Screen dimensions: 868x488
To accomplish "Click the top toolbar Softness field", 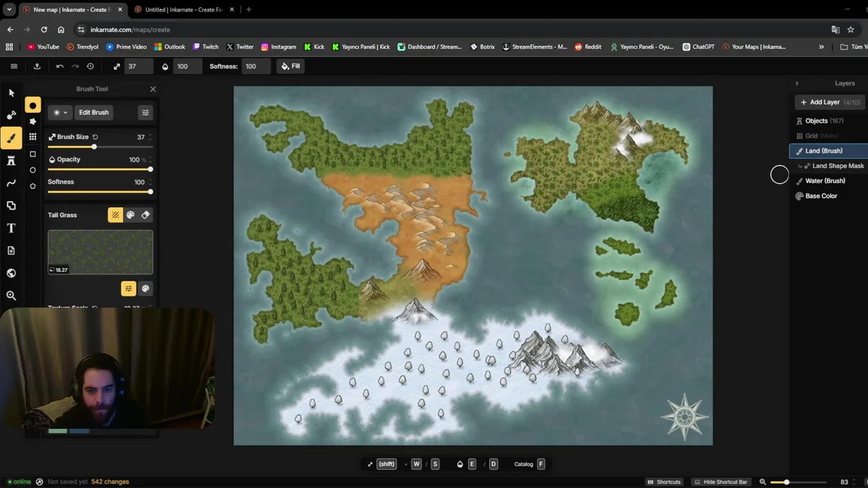I will click(256, 66).
